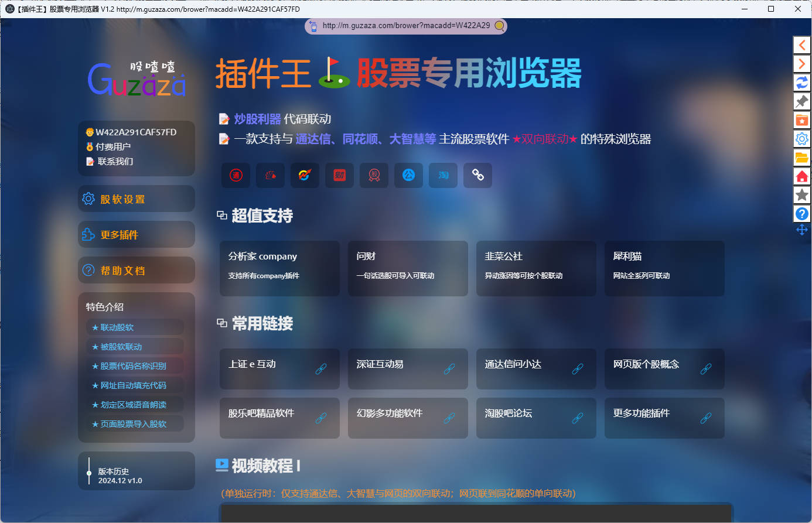
Task: Open 更多插件 in the sidebar
Action: tap(136, 235)
